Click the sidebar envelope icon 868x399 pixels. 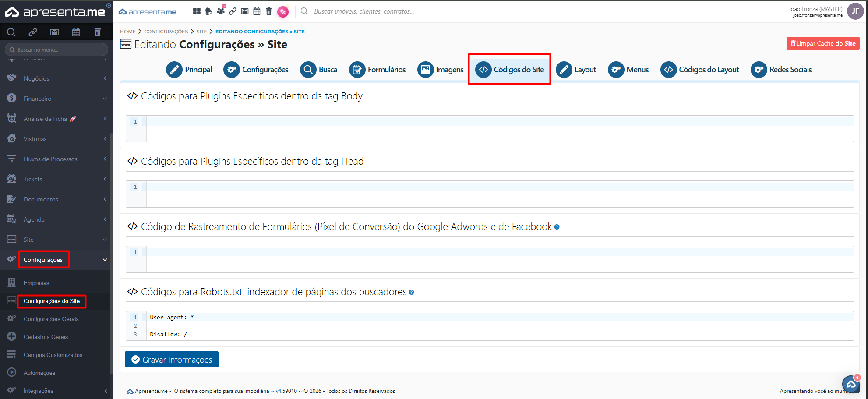(54, 32)
